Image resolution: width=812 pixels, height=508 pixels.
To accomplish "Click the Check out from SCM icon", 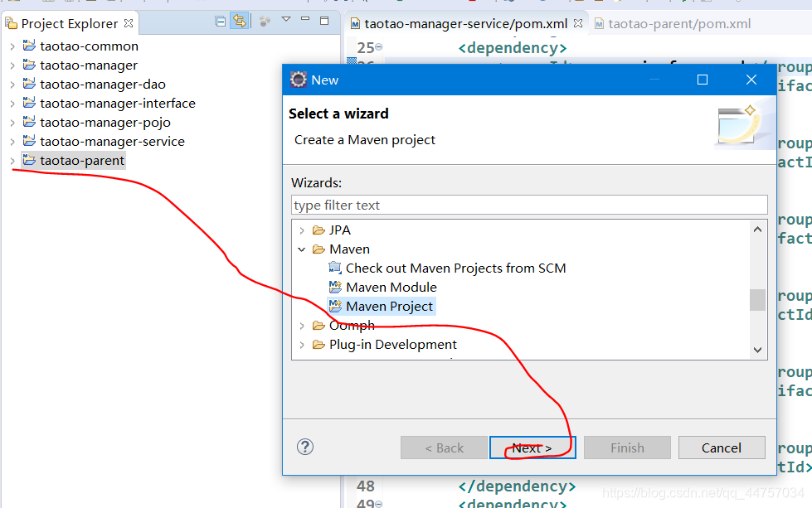I will pyautogui.click(x=335, y=268).
